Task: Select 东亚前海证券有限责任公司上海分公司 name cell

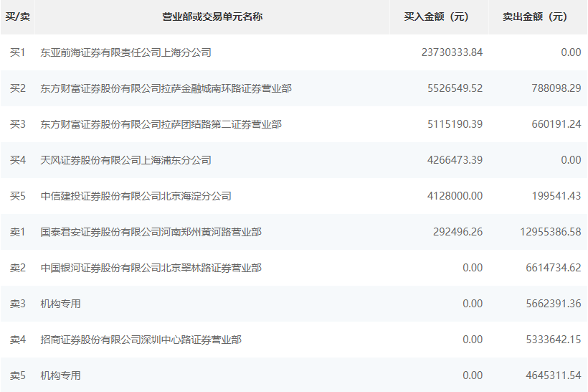Action: click(126, 52)
